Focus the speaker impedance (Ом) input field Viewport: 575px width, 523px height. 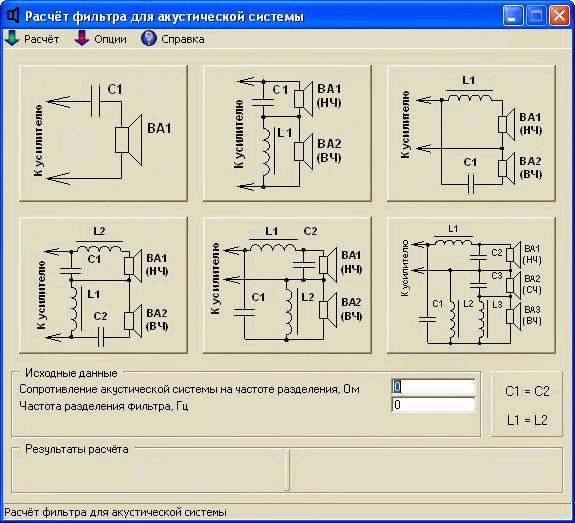[x=433, y=387]
